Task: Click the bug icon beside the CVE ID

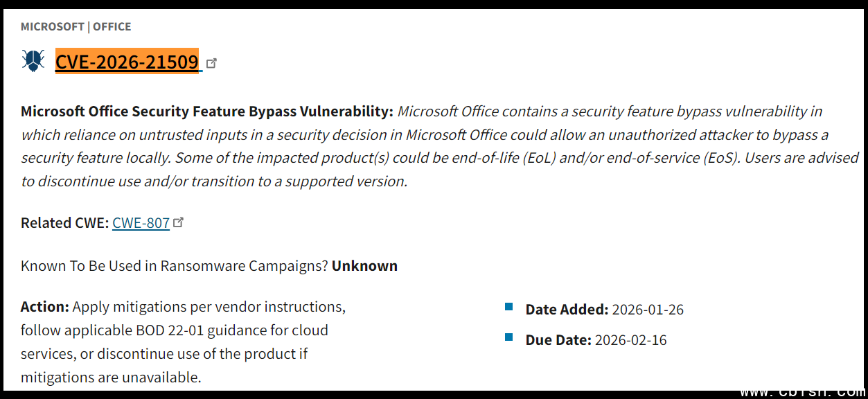Action: tap(33, 61)
